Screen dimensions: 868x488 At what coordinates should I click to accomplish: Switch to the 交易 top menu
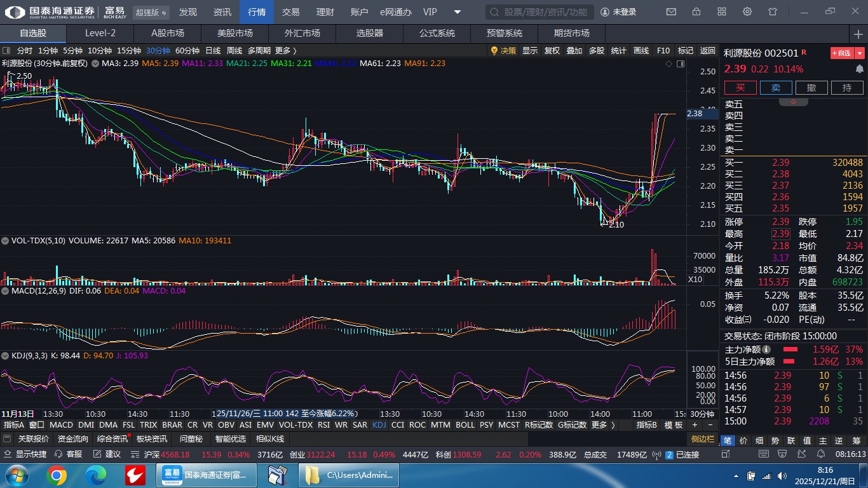pyautogui.click(x=291, y=12)
